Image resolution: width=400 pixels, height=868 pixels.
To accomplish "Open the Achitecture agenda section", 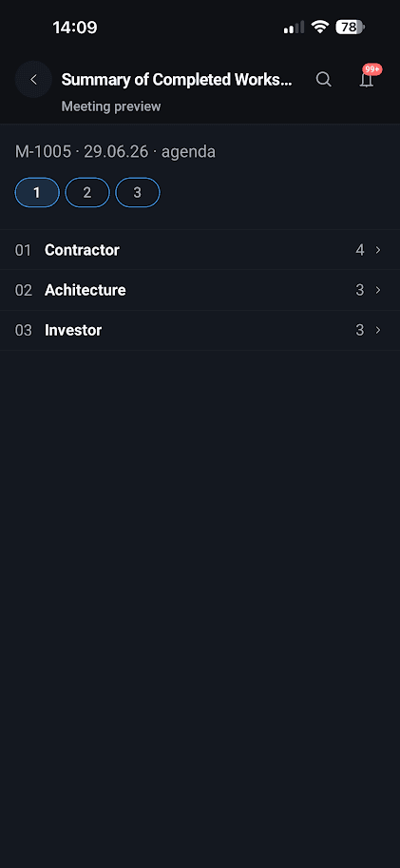I will [x=200, y=290].
